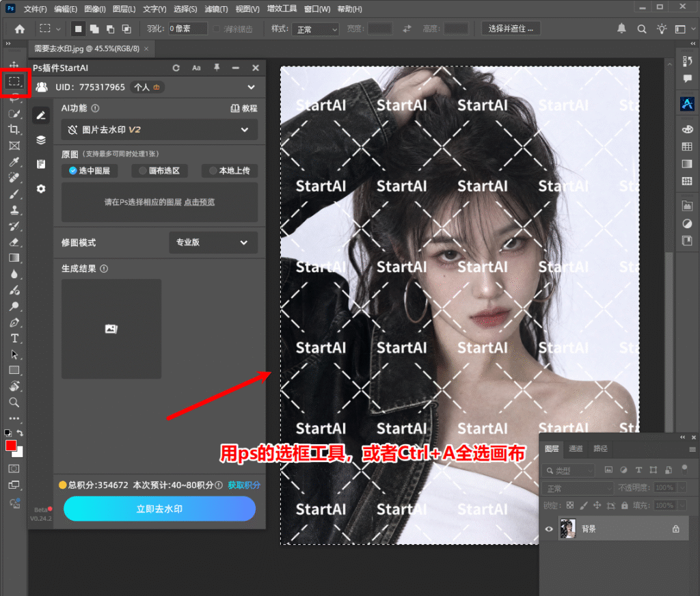
Task: Select the Crop tool
Action: tap(14, 129)
